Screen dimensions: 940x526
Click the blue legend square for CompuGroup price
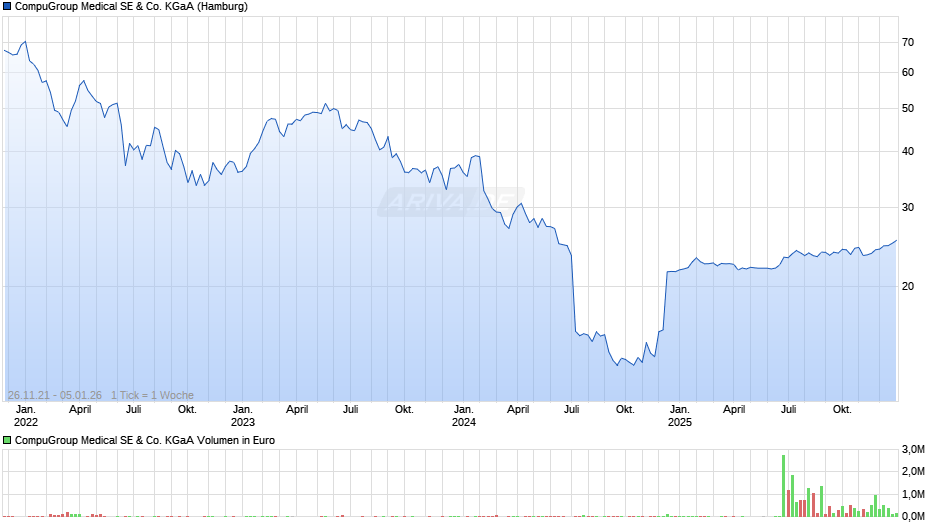tap(7, 7)
